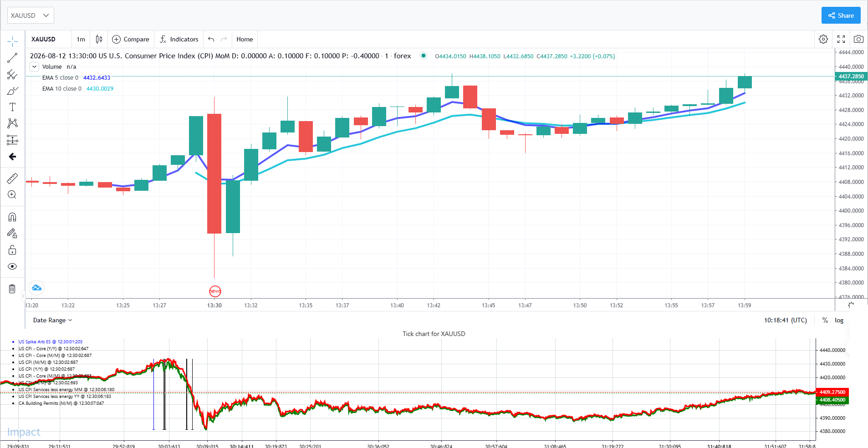Remove drawings with the trash icon

click(12, 289)
